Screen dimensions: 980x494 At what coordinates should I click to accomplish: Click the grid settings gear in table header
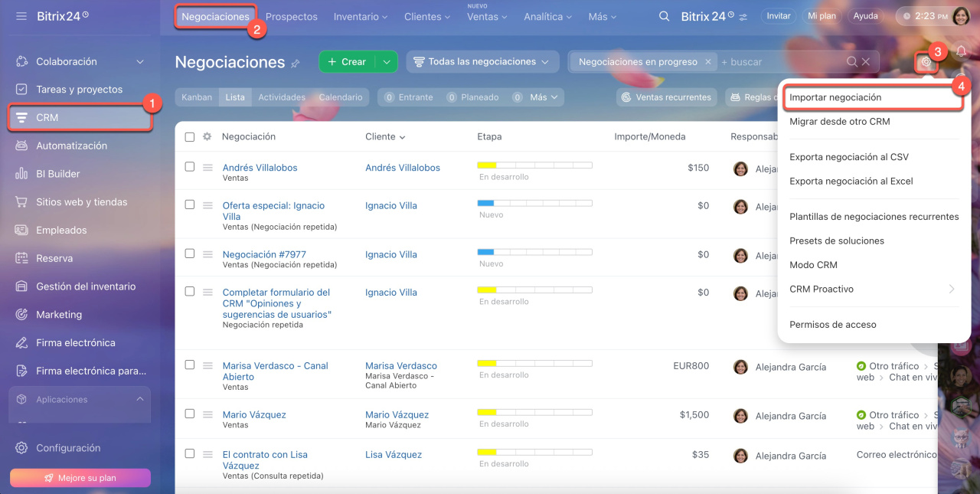[x=207, y=136]
